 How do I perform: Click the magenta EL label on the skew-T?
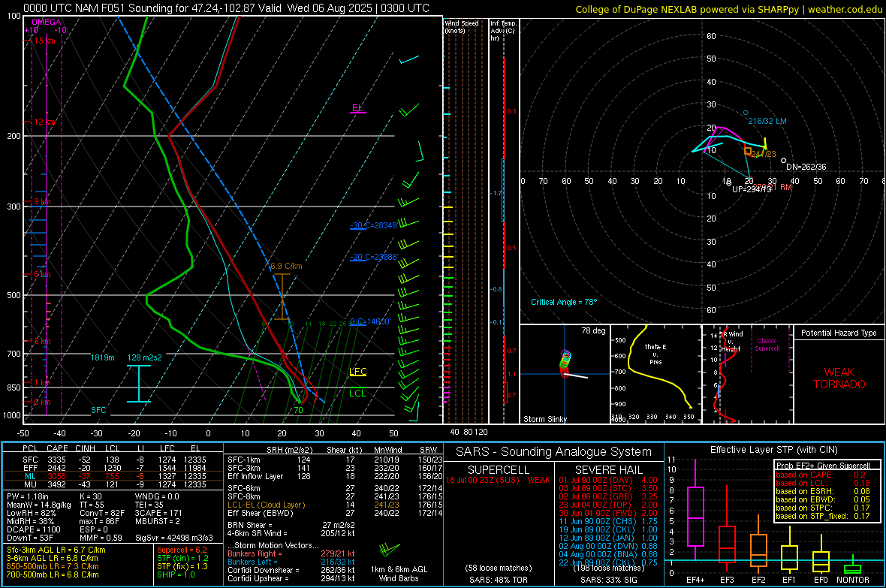(x=357, y=108)
